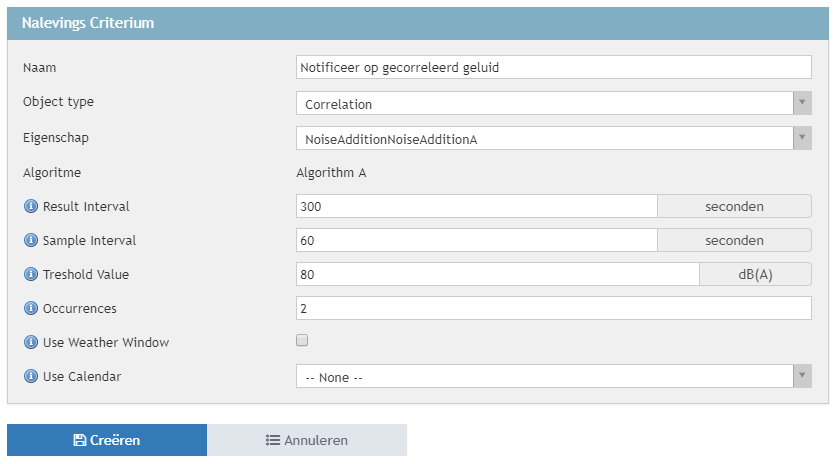Viewport: 837px width, 464px height.
Task: Focus the Occurrences input field
Action: pyautogui.click(x=553, y=308)
